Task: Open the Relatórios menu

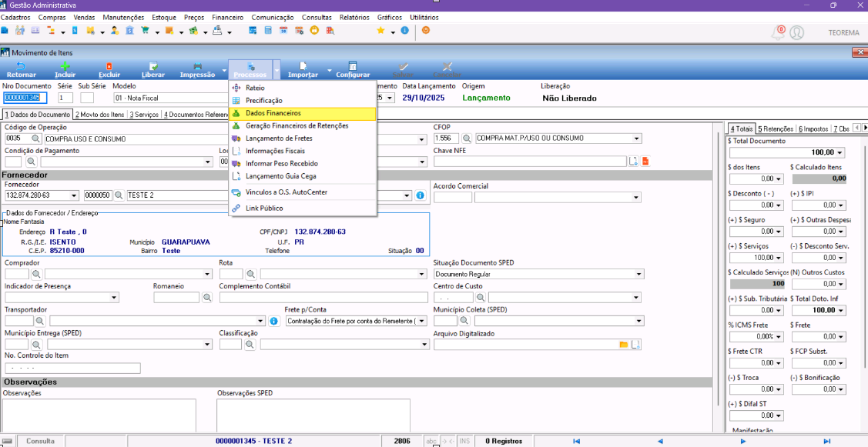Action: (x=354, y=18)
